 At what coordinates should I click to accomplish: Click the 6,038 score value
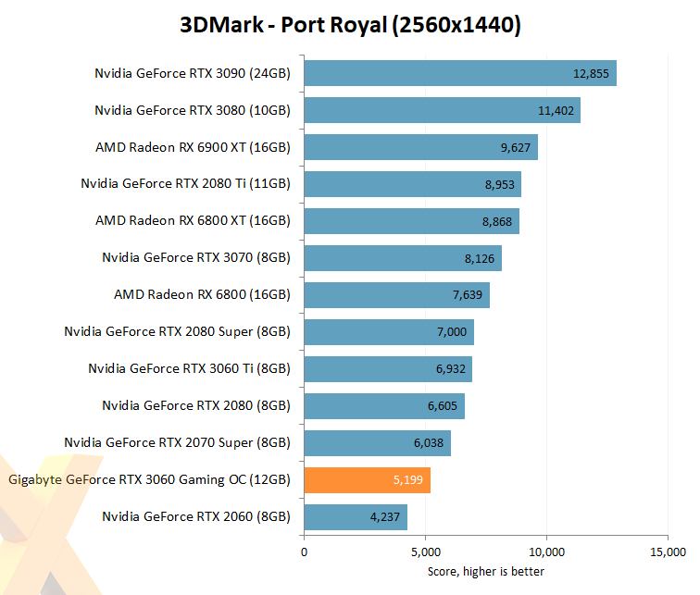429,443
